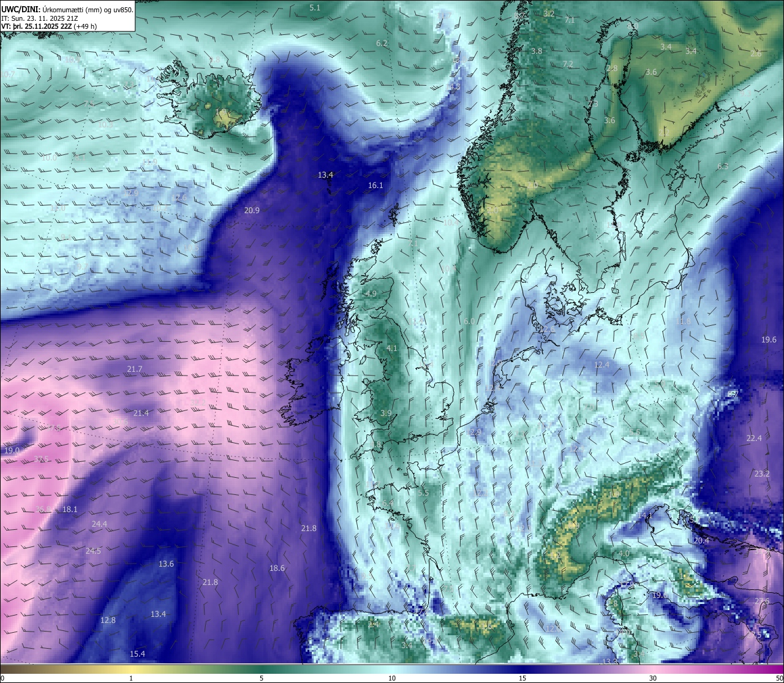Click the 18.6 value west of Iberia
This screenshot has height=683, width=784.
[x=277, y=568]
